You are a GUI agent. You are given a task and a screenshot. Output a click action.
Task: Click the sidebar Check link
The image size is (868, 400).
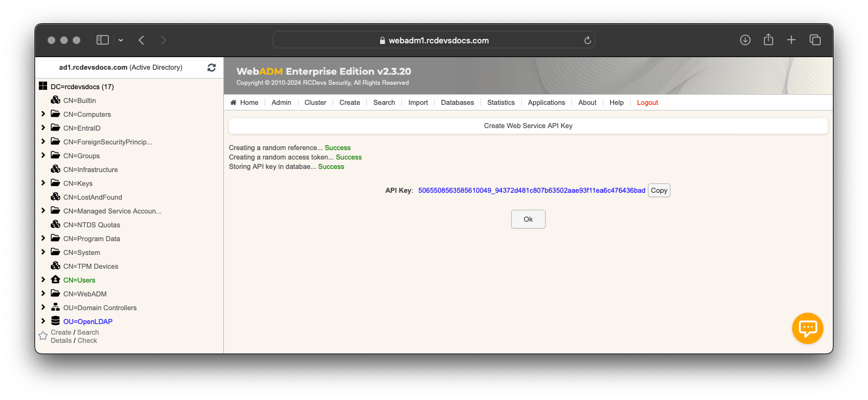coord(87,340)
